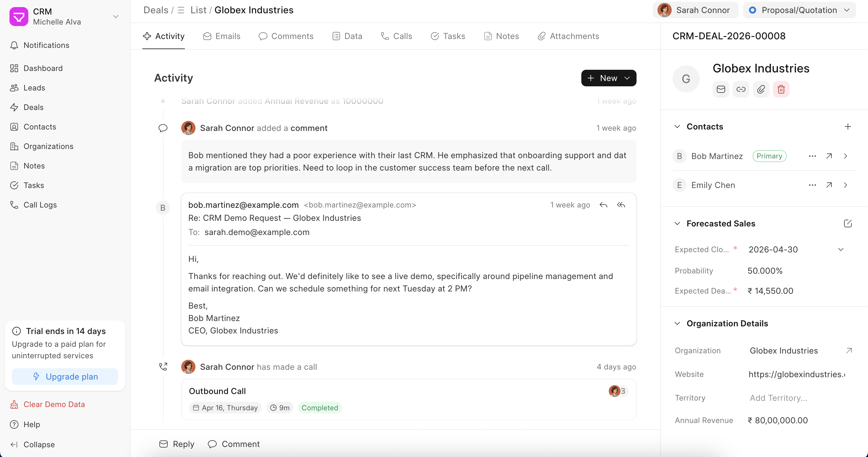Collapse the Organization Details section
The width and height of the screenshot is (868, 457).
677,323
